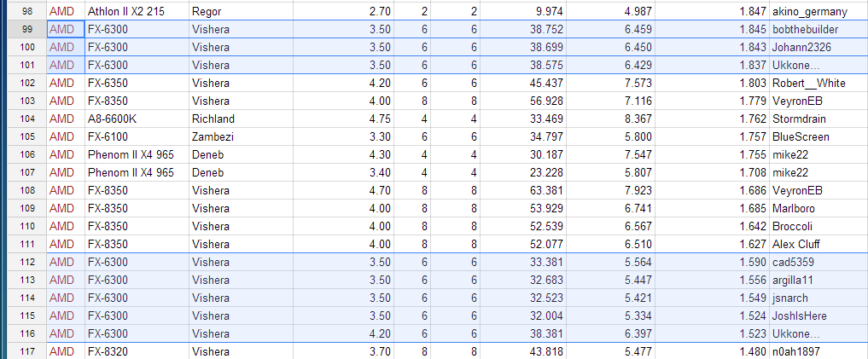
Task: Click the 'Phenom II X4 965' cell in row 106
Action: 137,154
